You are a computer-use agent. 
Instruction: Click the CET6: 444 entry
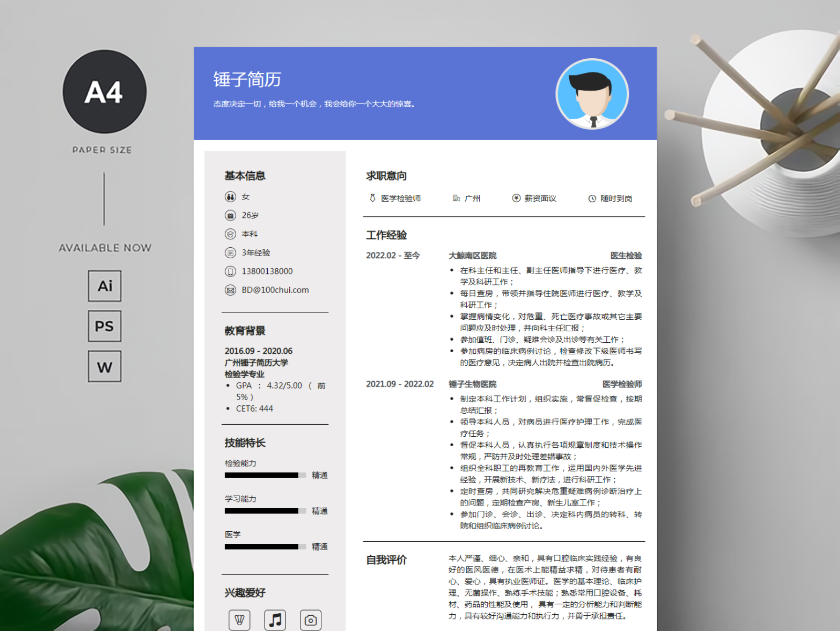click(255, 408)
